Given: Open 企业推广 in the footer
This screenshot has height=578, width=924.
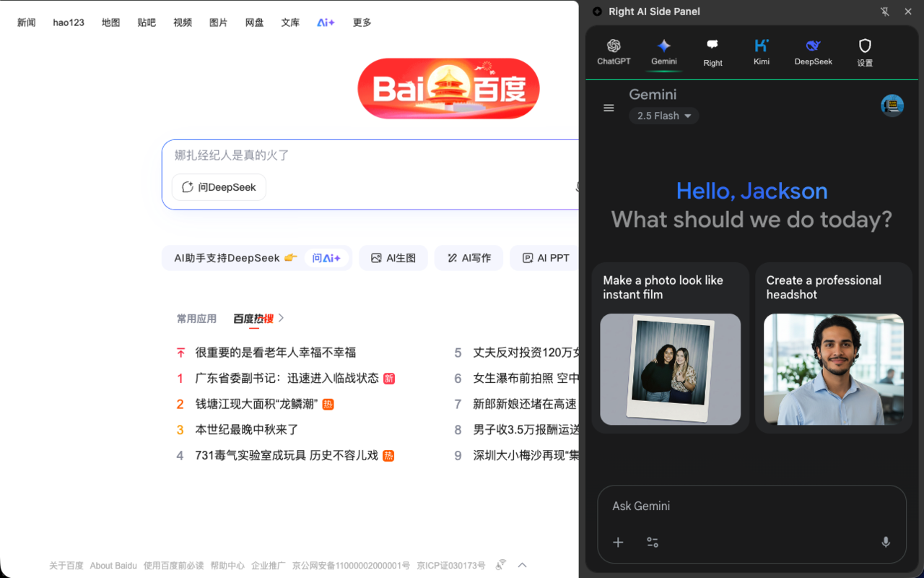Looking at the screenshot, I should (269, 566).
